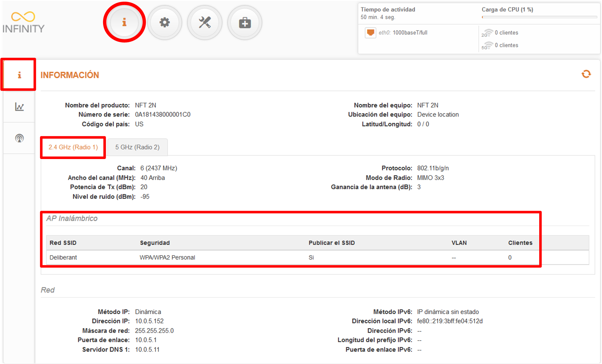The height and width of the screenshot is (364, 602).
Task: Click the Latitud/Longitud value 0 / 0
Action: pos(423,124)
